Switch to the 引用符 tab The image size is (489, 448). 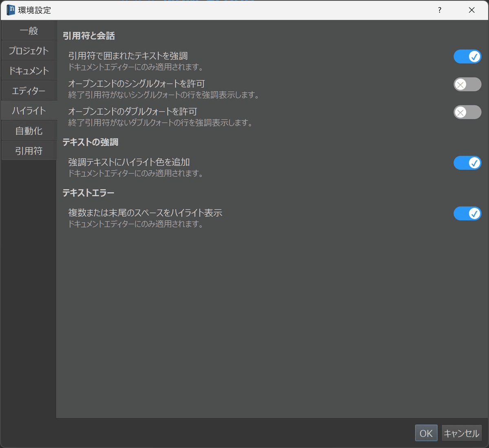[x=29, y=151]
